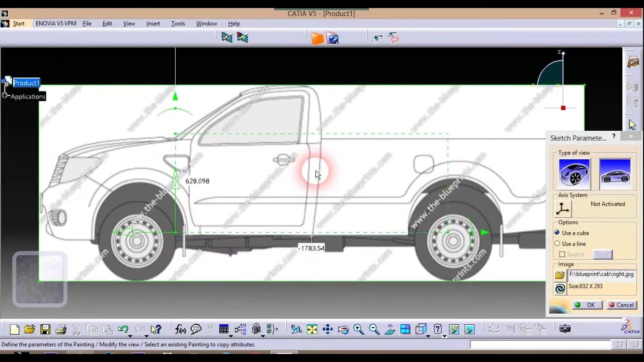Create Multi-View layout

click(405, 329)
